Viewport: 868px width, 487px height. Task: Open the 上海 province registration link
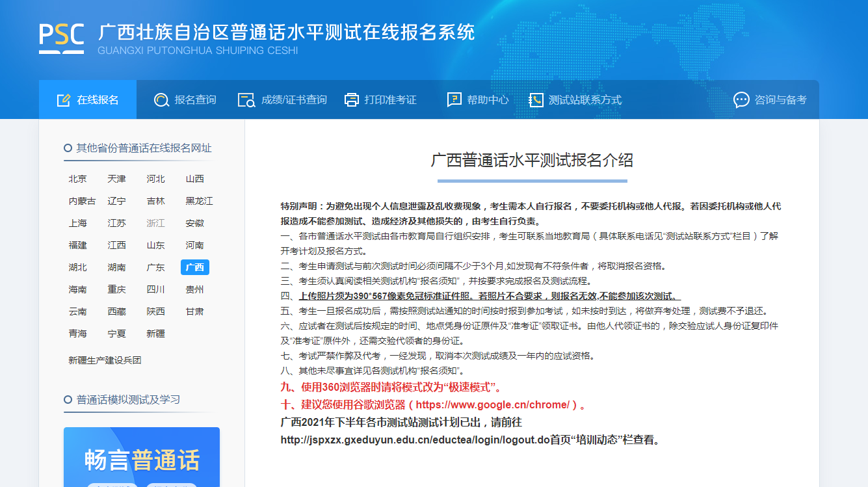[77, 223]
